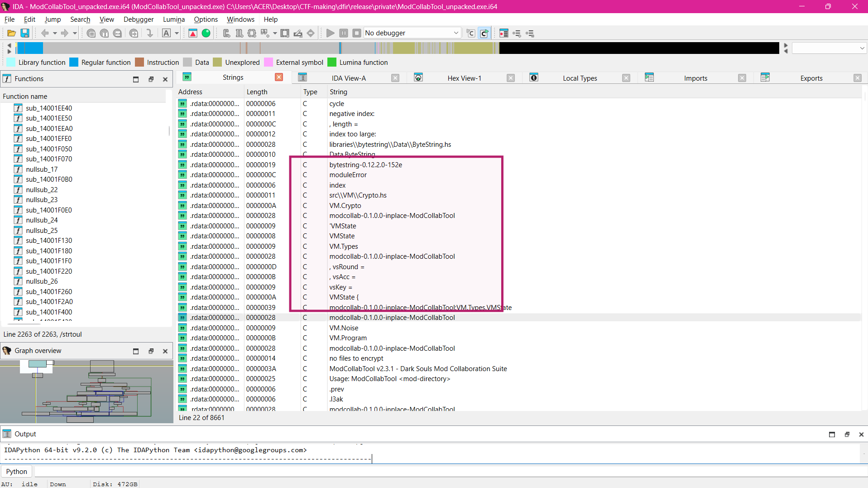Terminate the process with the stop button
The width and height of the screenshot is (868, 488).
357,33
